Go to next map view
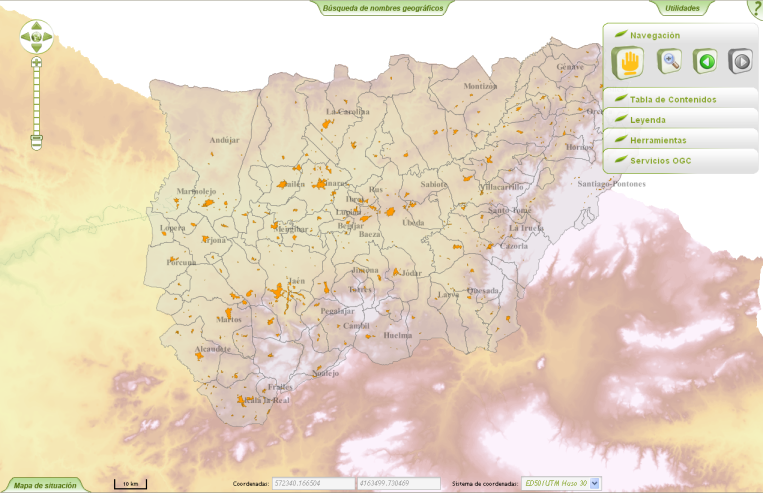 (x=740, y=62)
